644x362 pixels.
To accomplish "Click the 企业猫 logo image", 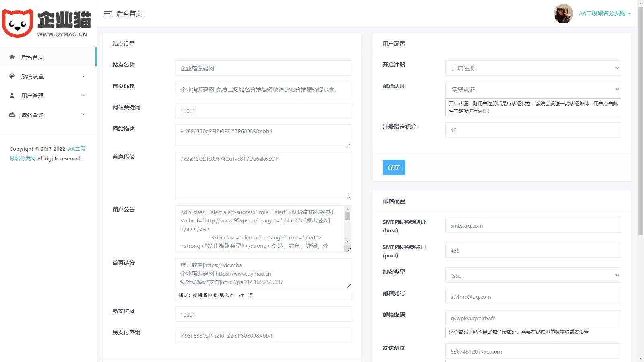I will [x=47, y=23].
